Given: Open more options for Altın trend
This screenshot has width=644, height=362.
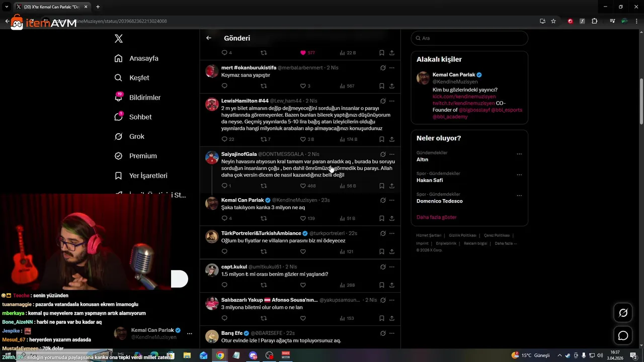Looking at the screenshot, I should coord(519,154).
